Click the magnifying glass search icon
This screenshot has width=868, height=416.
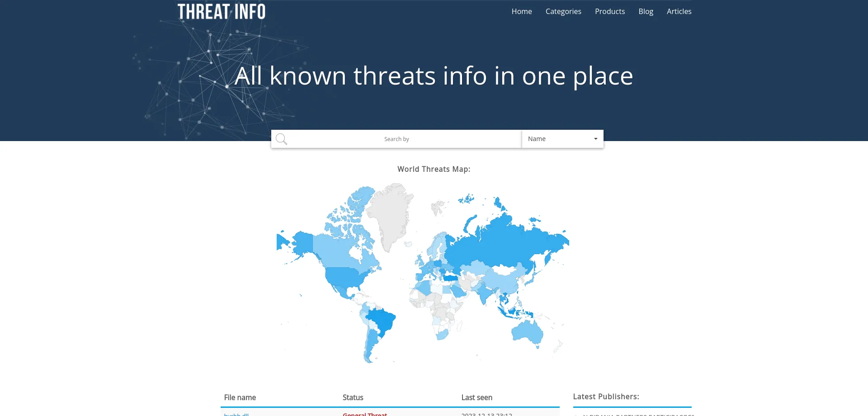pos(281,139)
